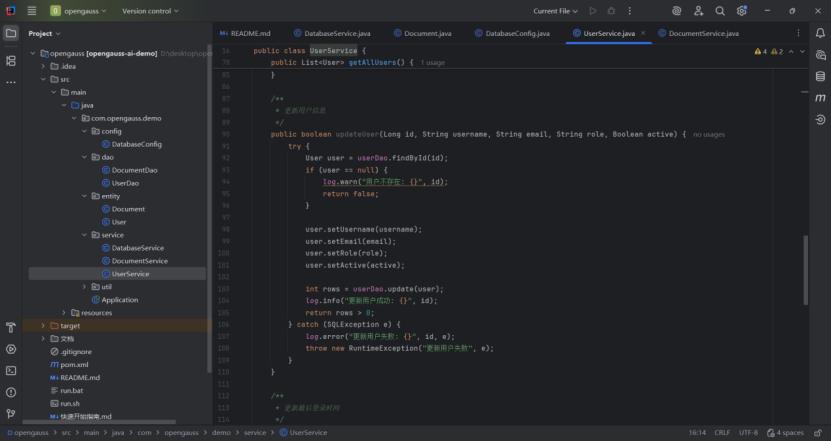Switch to README.md tab

tap(245, 33)
